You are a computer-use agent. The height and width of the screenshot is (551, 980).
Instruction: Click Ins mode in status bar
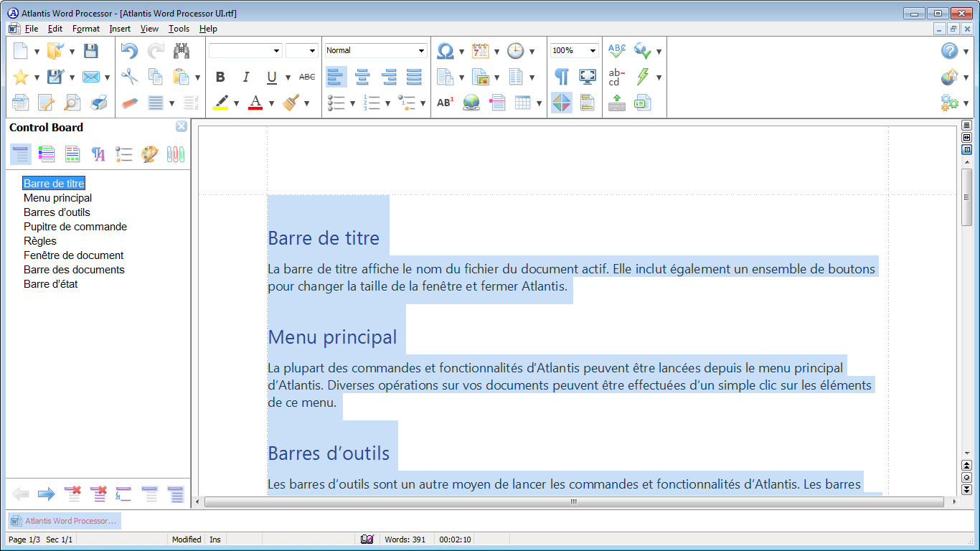(215, 539)
